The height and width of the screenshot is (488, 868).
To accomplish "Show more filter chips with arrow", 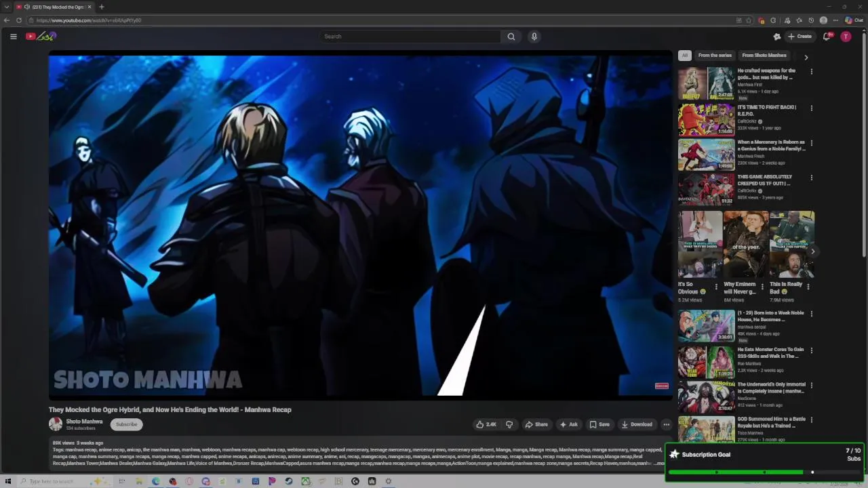I will pos(806,57).
